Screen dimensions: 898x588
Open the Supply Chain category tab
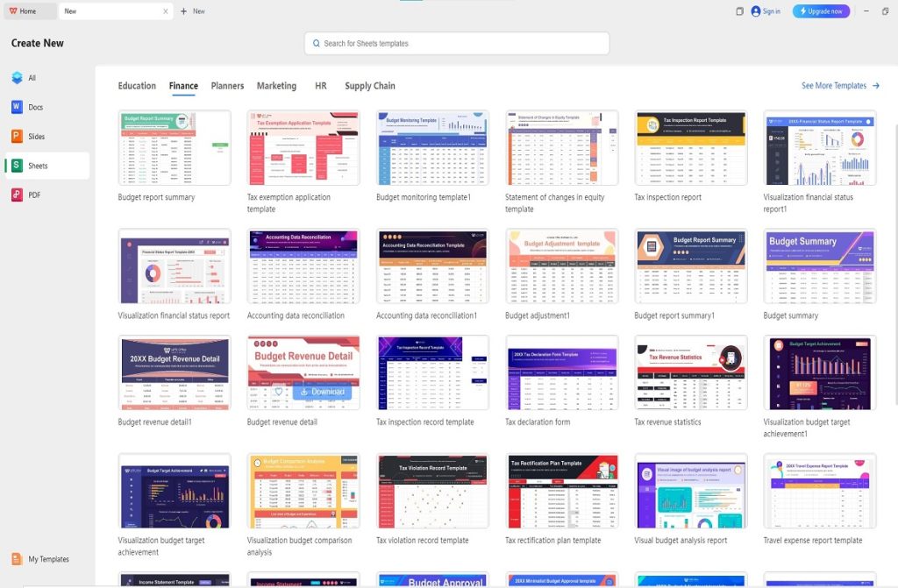(x=369, y=86)
